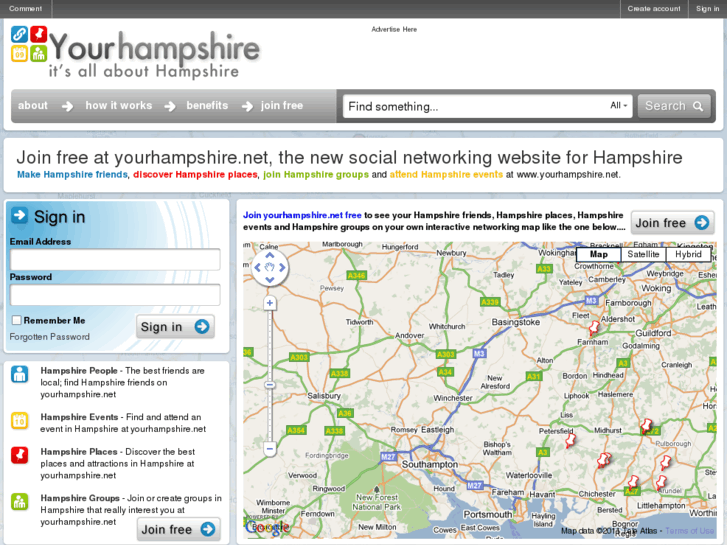This screenshot has width=727, height=545.
Task: Click the yellow calendar logo icon
Action: coord(19,54)
